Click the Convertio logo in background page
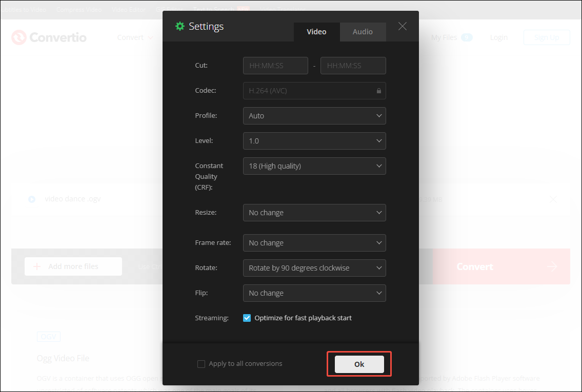Viewport: 582px width, 392px height. pyautogui.click(x=49, y=37)
